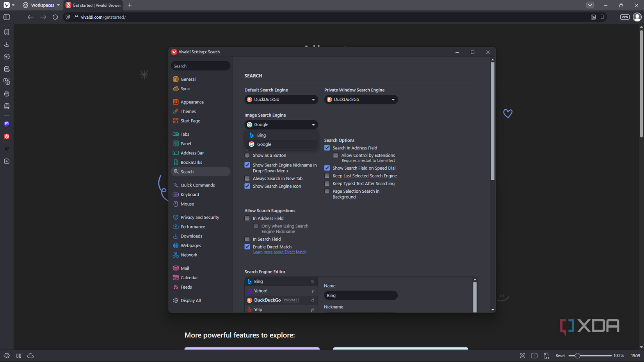Disable Search in Address Field checkbox
The image size is (644, 362).
pos(327,148)
